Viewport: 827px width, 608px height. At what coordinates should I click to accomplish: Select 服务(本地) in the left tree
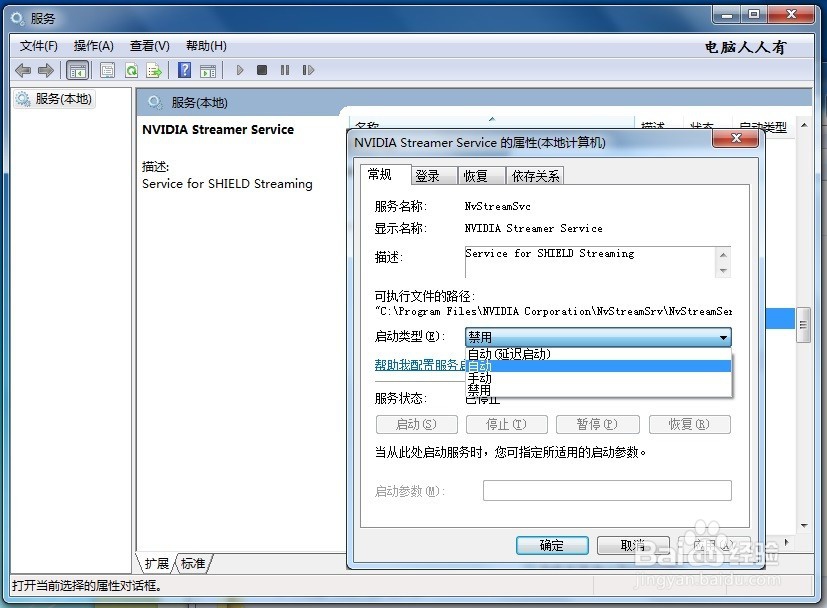[x=55, y=99]
